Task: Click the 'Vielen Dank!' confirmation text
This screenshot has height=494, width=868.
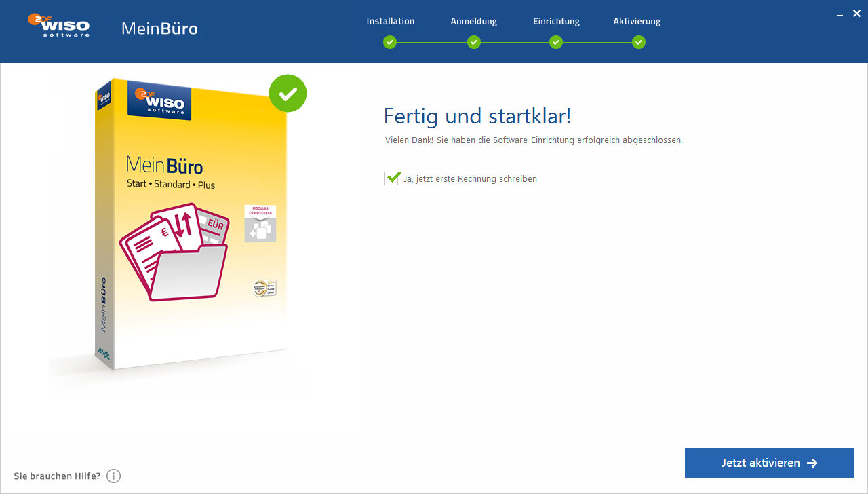Action: coord(534,140)
